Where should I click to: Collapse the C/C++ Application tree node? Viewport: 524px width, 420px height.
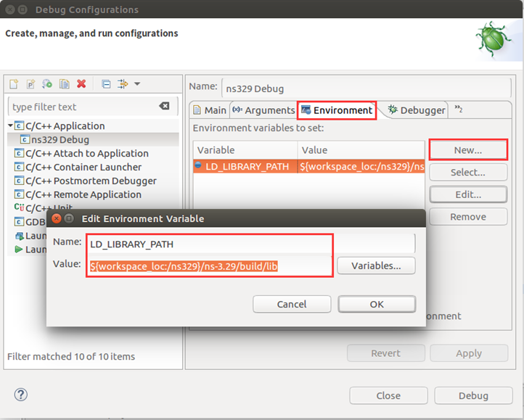[10, 125]
